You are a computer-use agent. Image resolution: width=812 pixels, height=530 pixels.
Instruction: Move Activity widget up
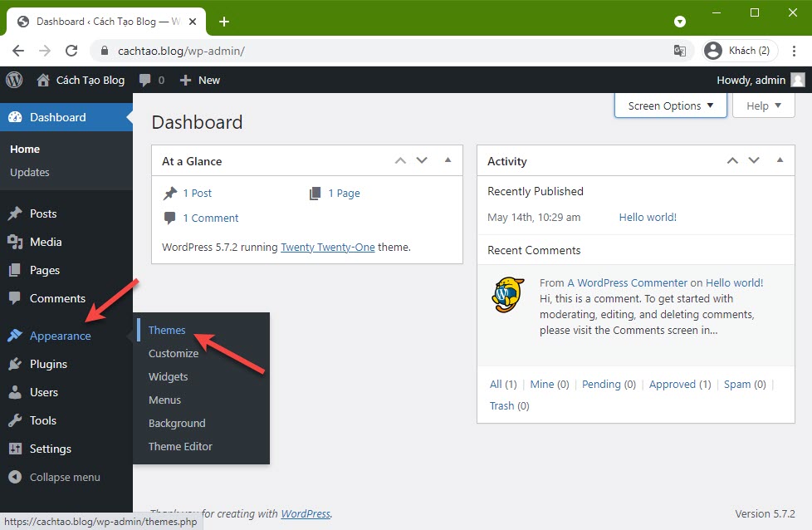click(x=732, y=160)
